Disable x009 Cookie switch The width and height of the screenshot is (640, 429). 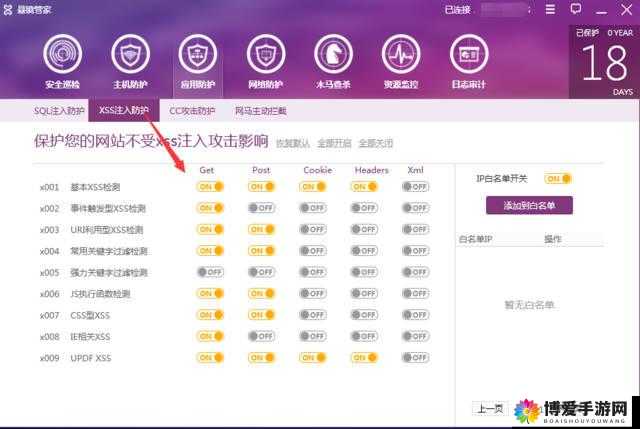[313, 358]
